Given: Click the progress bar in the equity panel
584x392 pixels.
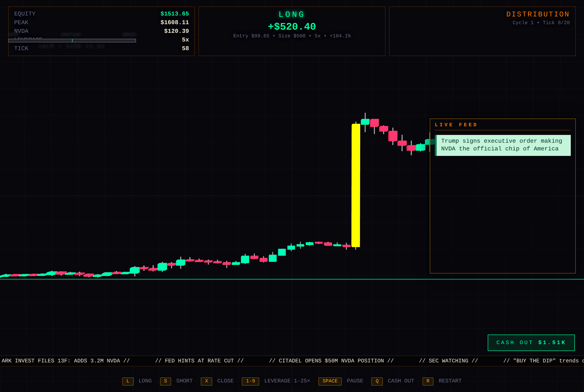Looking at the screenshot, I should [72, 41].
